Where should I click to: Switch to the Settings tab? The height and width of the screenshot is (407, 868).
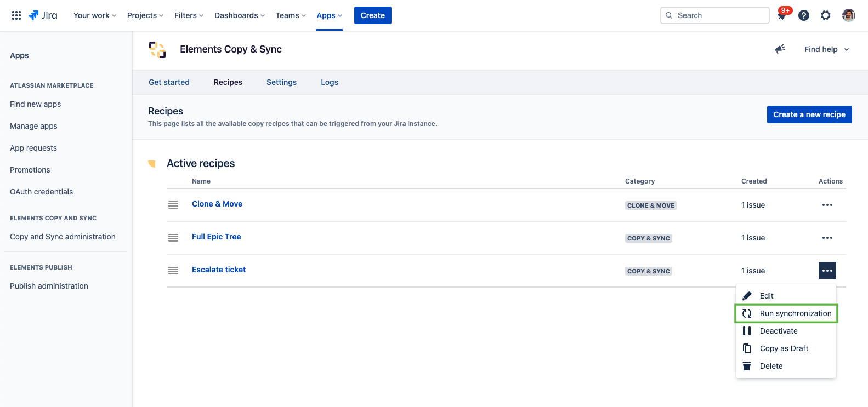click(281, 82)
